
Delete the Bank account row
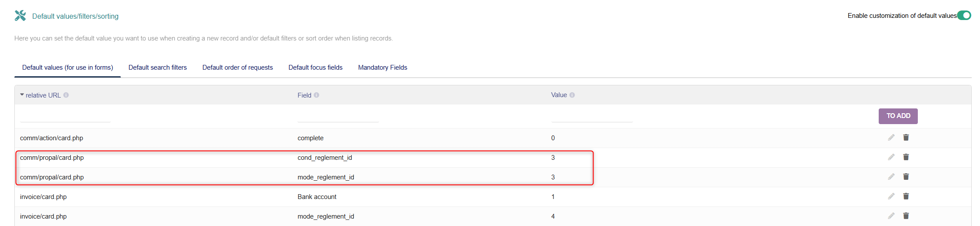pos(906,196)
